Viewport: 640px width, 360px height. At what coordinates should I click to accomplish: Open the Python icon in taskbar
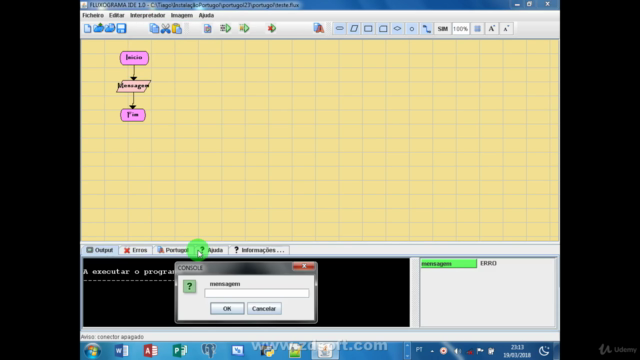[x=267, y=351]
